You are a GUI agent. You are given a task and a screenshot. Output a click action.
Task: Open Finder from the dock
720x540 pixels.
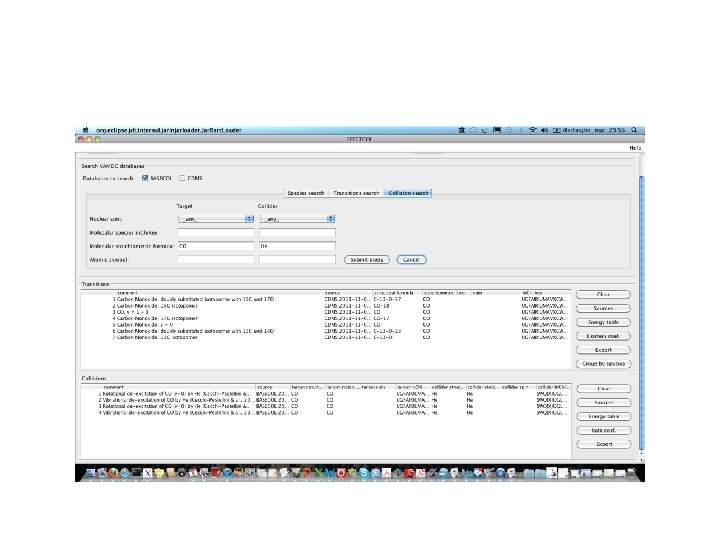pos(90,472)
